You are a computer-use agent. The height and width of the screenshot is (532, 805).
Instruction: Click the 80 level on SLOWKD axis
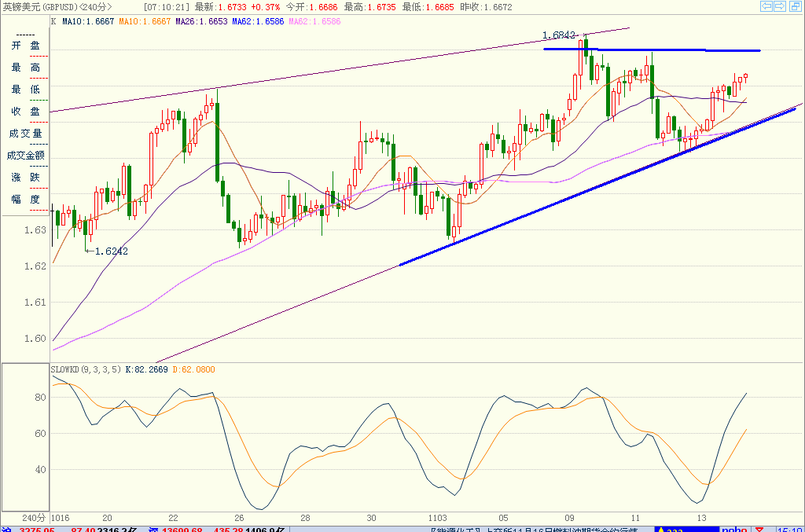click(x=40, y=397)
